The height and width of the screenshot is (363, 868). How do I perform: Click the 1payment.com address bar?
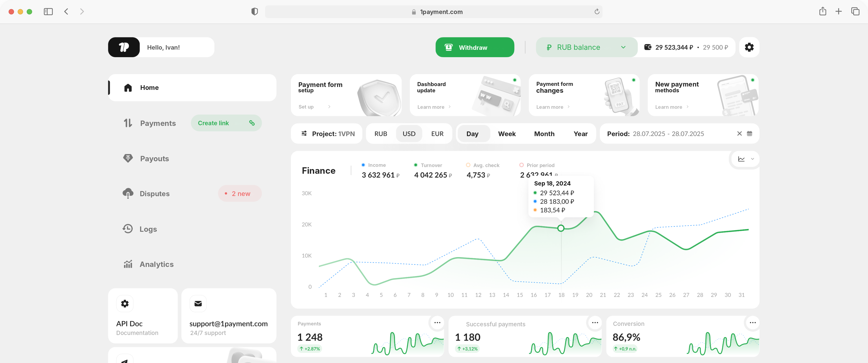(433, 12)
